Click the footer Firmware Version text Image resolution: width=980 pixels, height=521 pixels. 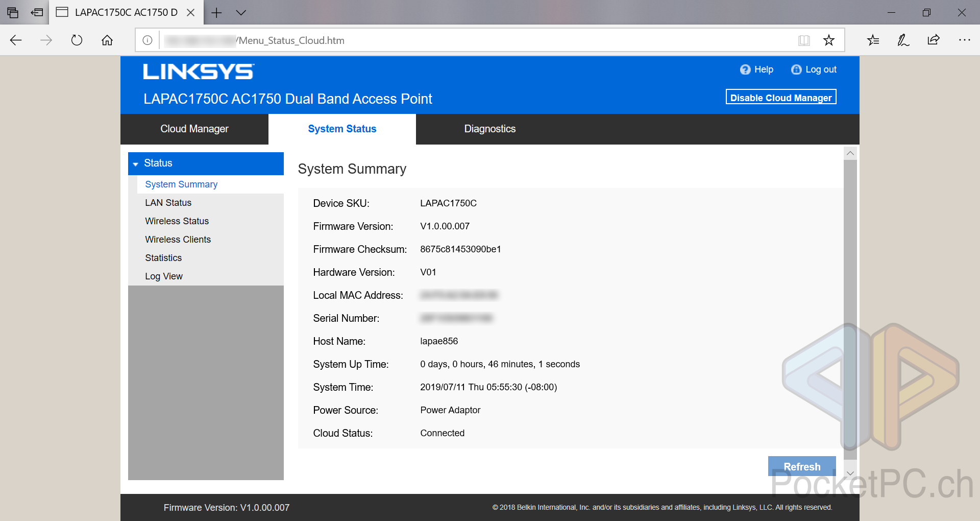tap(227, 508)
